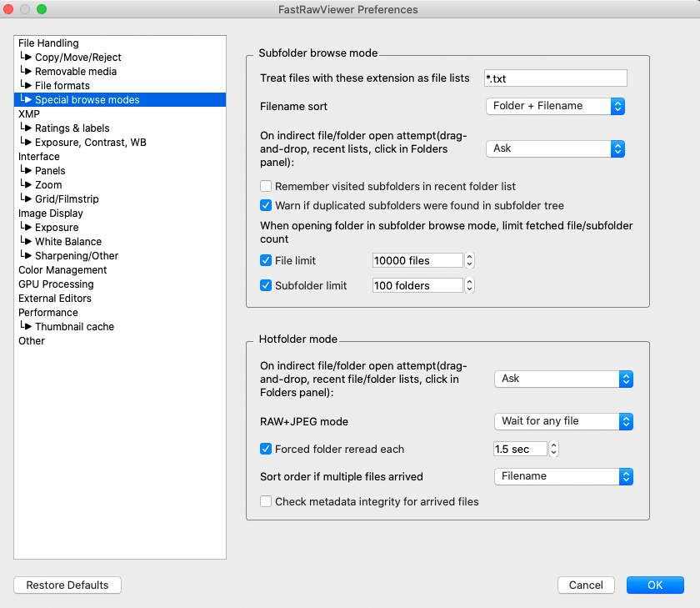Click the File limit value stepper
This screenshot has width=700, height=608.
coord(469,260)
